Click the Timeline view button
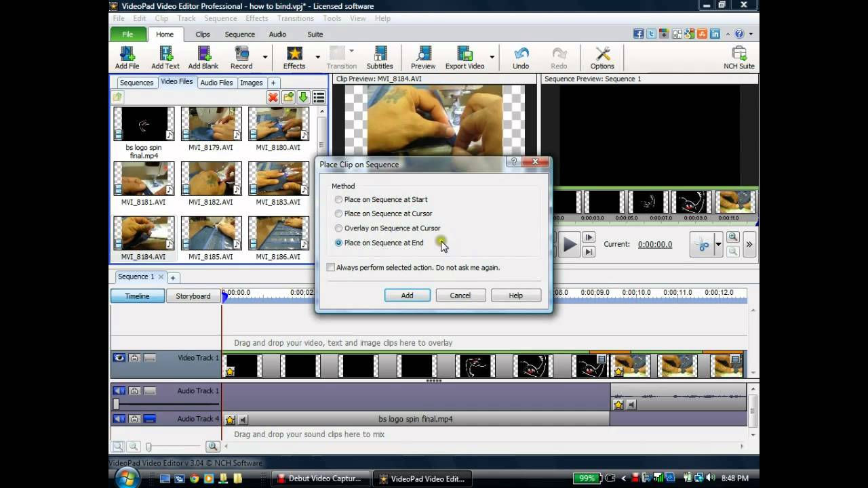This screenshot has height=488, width=868. click(x=137, y=296)
